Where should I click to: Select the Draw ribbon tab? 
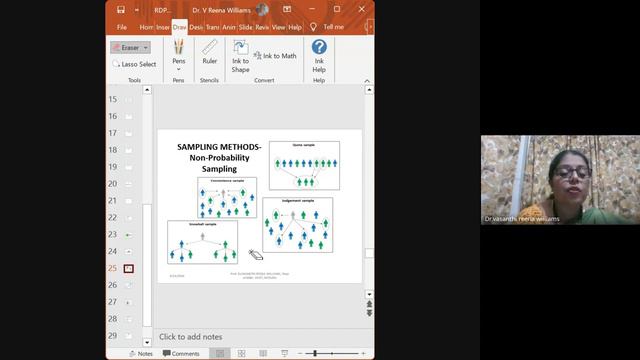pyautogui.click(x=179, y=27)
